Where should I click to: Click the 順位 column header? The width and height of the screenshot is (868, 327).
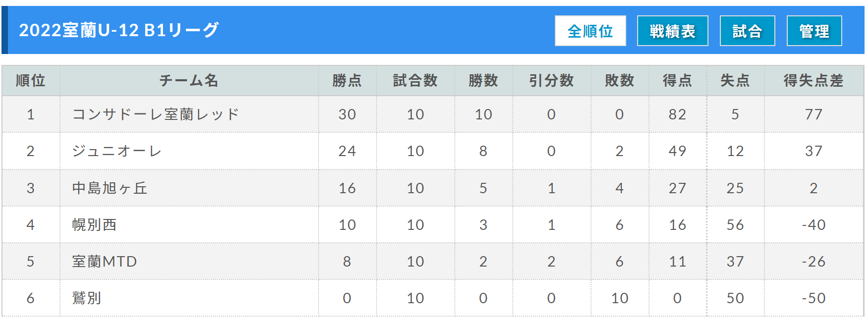tap(31, 80)
